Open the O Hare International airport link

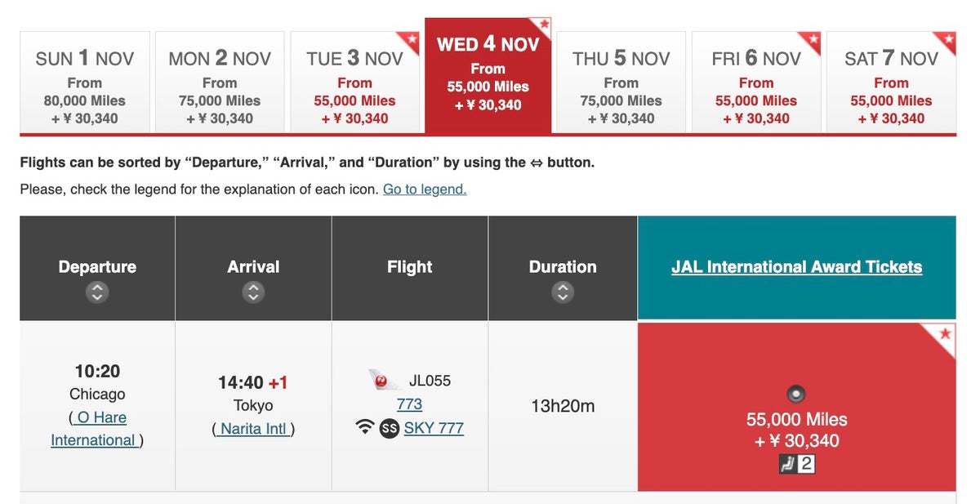[x=97, y=429]
